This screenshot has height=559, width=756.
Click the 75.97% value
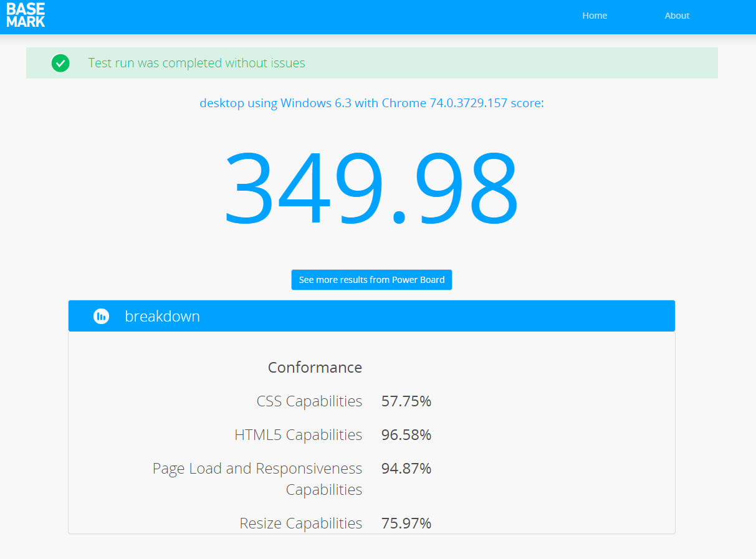tap(406, 523)
